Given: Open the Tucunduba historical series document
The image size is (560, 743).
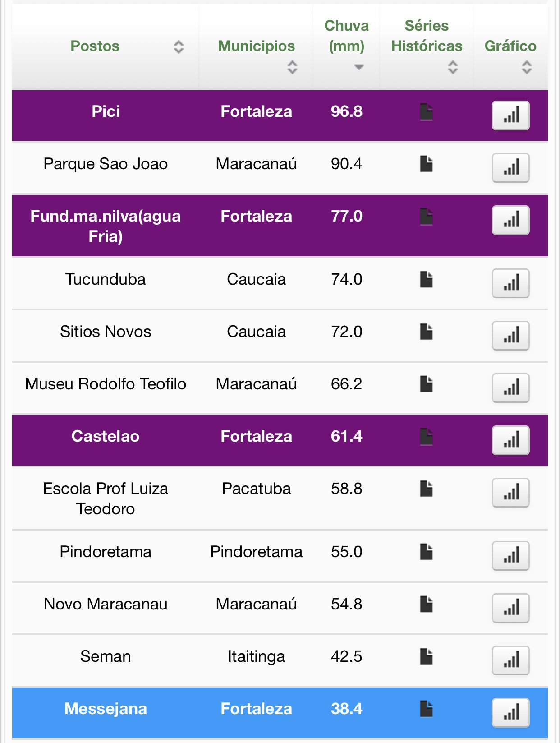Looking at the screenshot, I should coord(426,280).
